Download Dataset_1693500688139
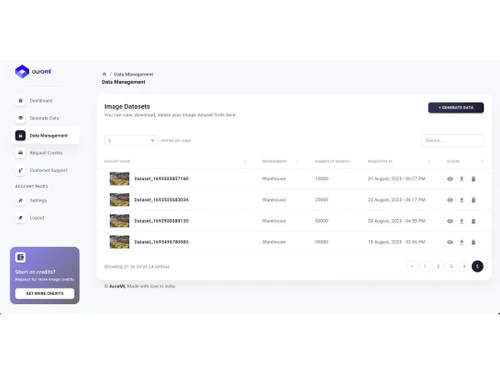The width and height of the screenshot is (500, 375). (462, 221)
